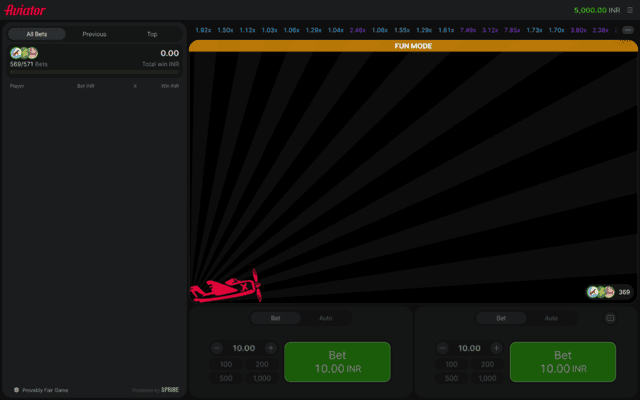This screenshot has width=640, height=400.
Task: Click the 5,000.00 INR balance
Action: [x=597, y=10]
